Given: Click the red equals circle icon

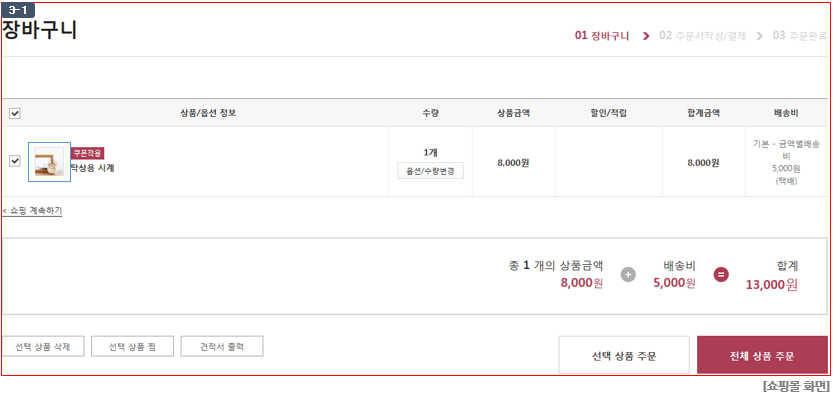Looking at the screenshot, I should point(721,275).
